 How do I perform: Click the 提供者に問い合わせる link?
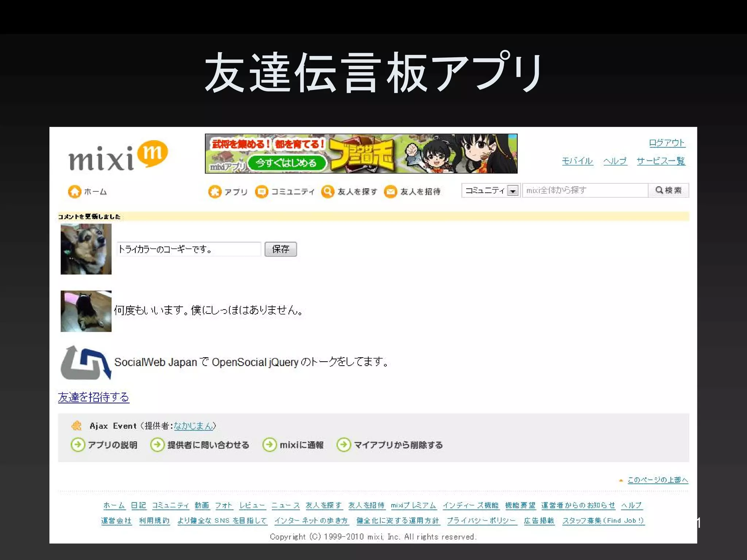tap(208, 445)
